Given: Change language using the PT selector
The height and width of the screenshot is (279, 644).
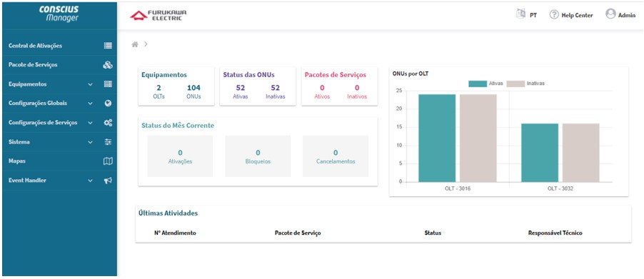Looking at the screenshot, I should coord(526,15).
